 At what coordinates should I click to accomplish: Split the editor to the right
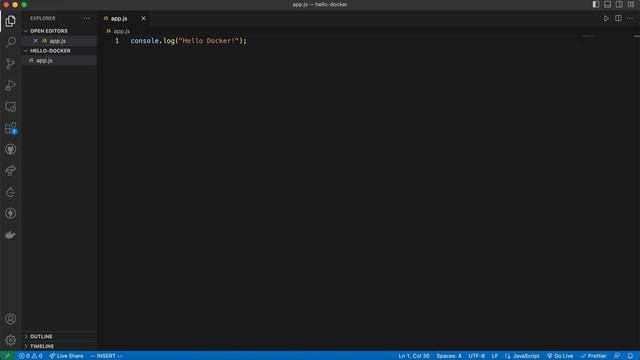pyautogui.click(x=618, y=18)
